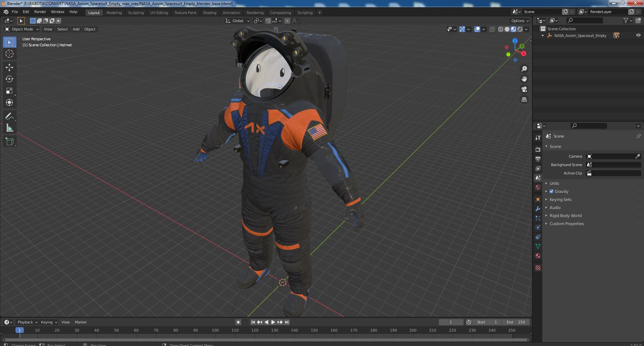Click the current frame number field
The height and width of the screenshot is (346, 644).
tap(451, 322)
